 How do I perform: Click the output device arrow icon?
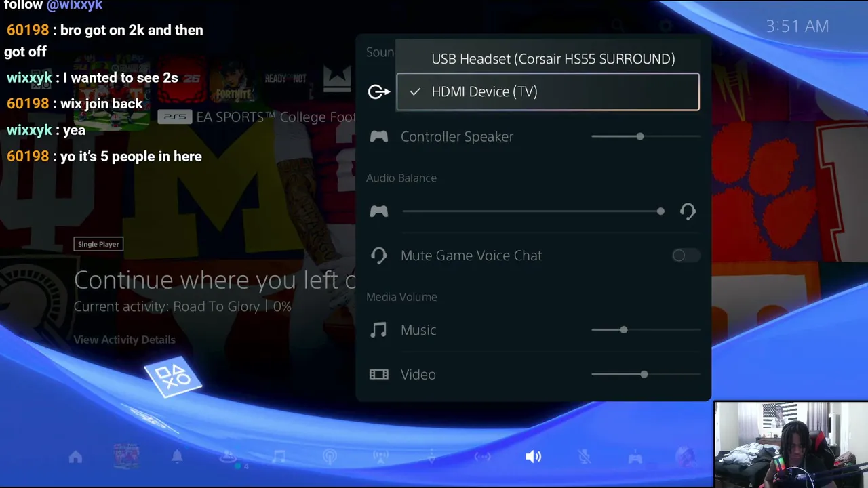[x=379, y=91]
